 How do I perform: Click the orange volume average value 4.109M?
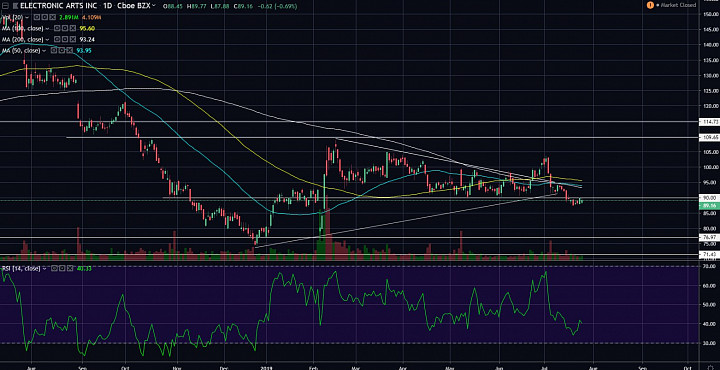[91, 17]
